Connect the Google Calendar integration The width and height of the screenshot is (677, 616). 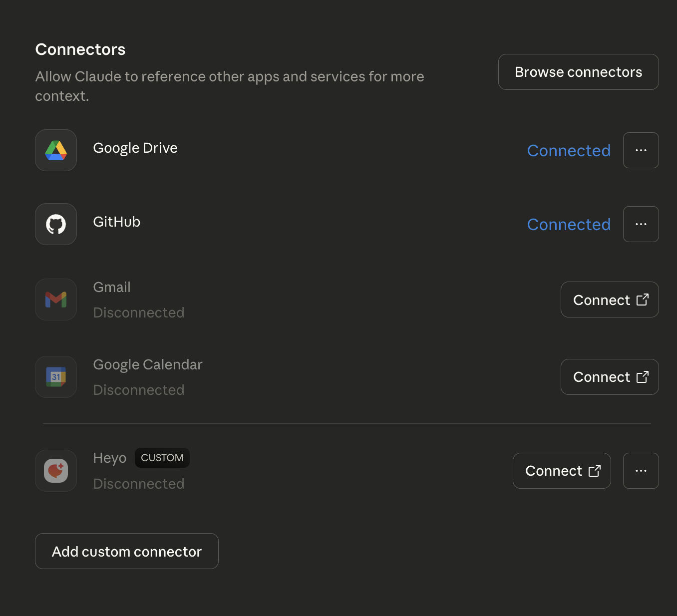click(609, 377)
